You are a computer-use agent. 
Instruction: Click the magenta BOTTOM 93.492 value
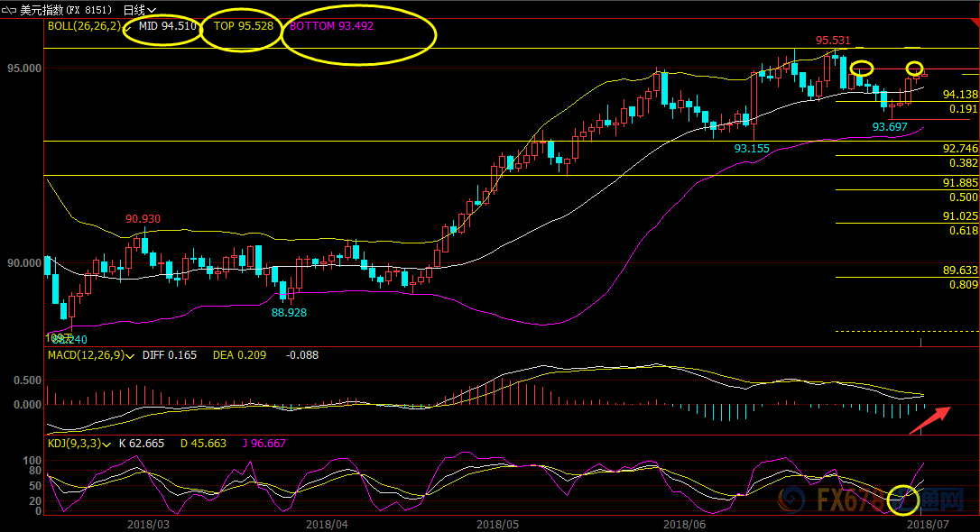331,27
